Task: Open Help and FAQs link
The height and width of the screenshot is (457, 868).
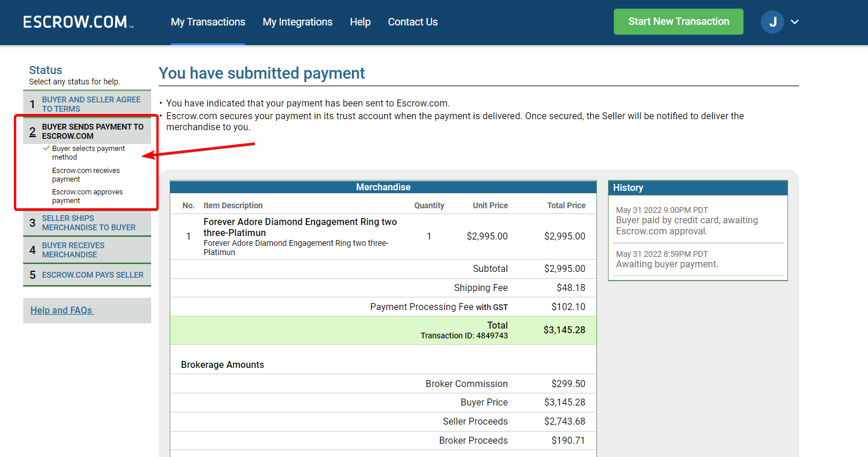Action: tap(62, 310)
